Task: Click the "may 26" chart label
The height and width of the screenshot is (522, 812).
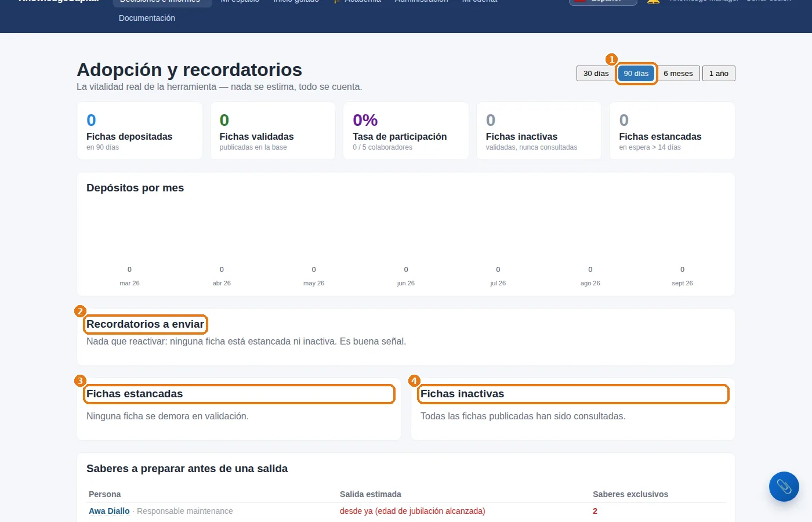Action: click(314, 283)
